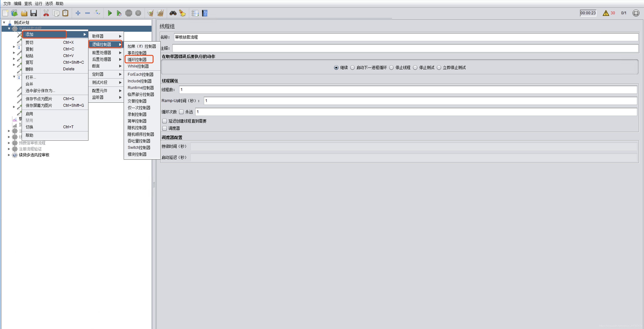Click the 循环次数 value field
644x329 pixels.
tap(416, 112)
